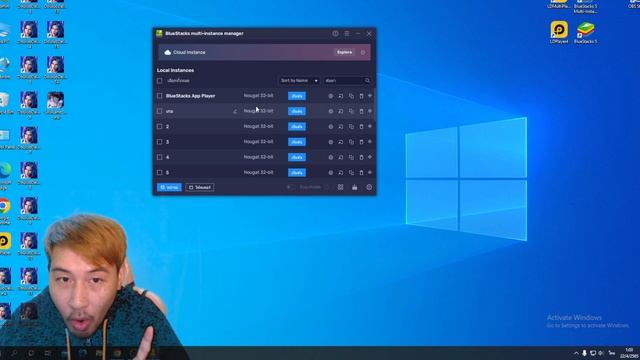The width and height of the screenshot is (640, 360).
Task: Tick the checkbox for instance 3
Action: (x=160, y=142)
